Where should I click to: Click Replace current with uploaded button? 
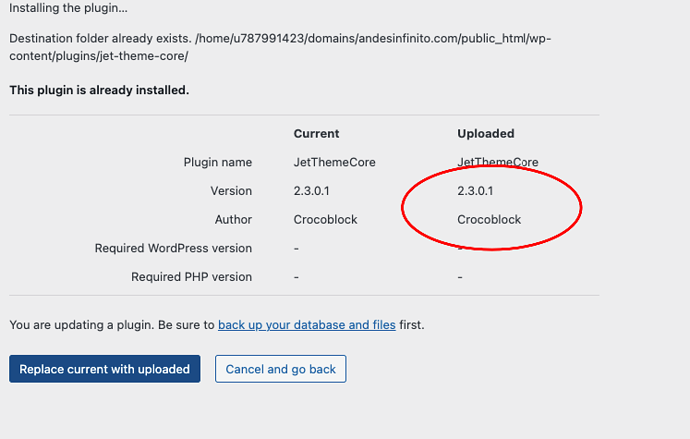(105, 369)
